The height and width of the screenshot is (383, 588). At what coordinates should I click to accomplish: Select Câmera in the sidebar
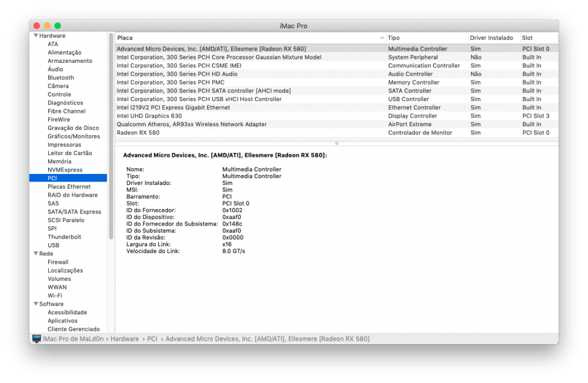58,86
